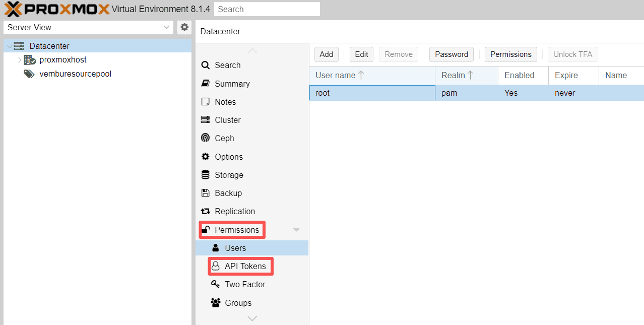Click the API Tokens user outline icon
644x325 pixels.
click(x=216, y=266)
